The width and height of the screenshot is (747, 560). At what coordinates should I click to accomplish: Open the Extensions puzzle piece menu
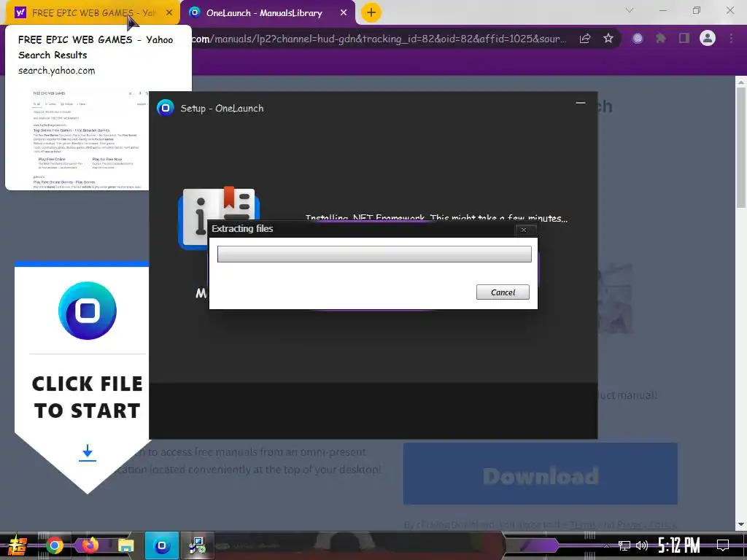(x=661, y=39)
